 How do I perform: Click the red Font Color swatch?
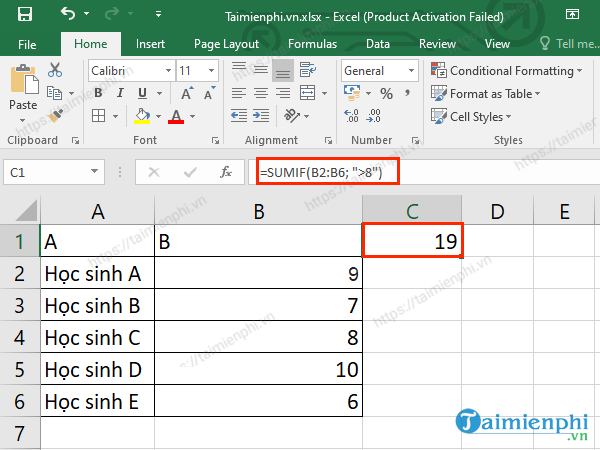coord(177,117)
